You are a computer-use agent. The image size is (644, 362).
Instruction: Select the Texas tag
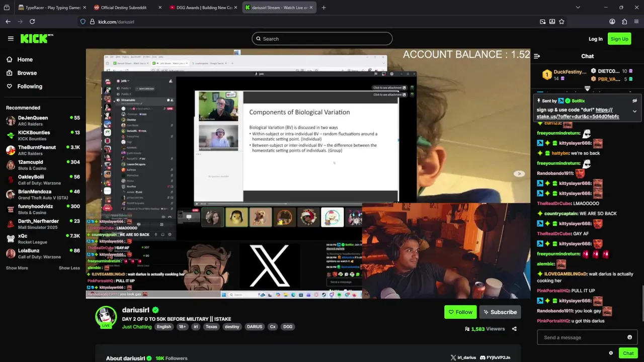coord(211,327)
